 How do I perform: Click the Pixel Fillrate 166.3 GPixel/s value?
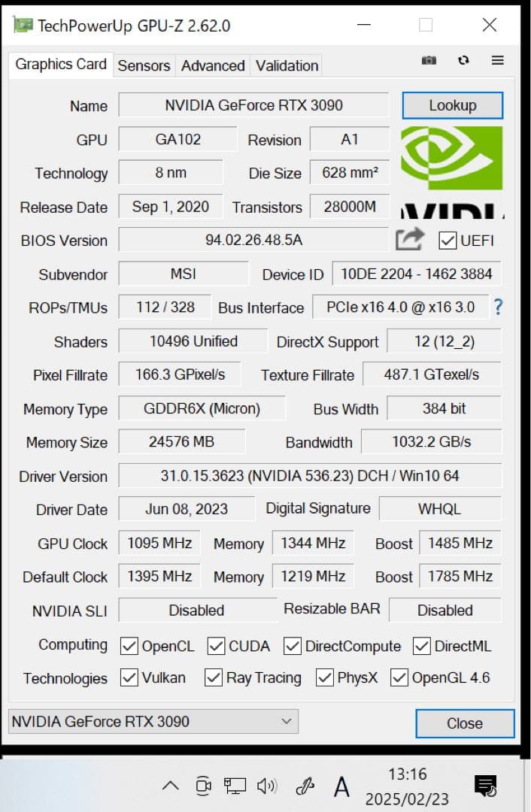pyautogui.click(x=180, y=374)
